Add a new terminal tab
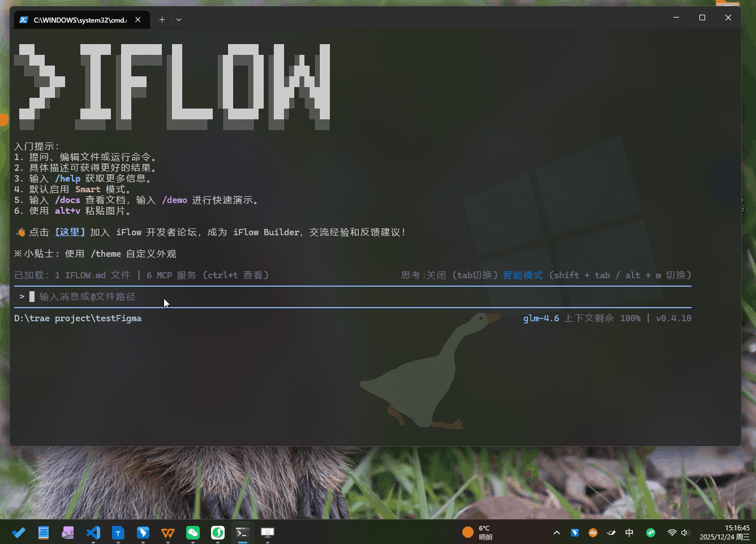 click(x=162, y=20)
